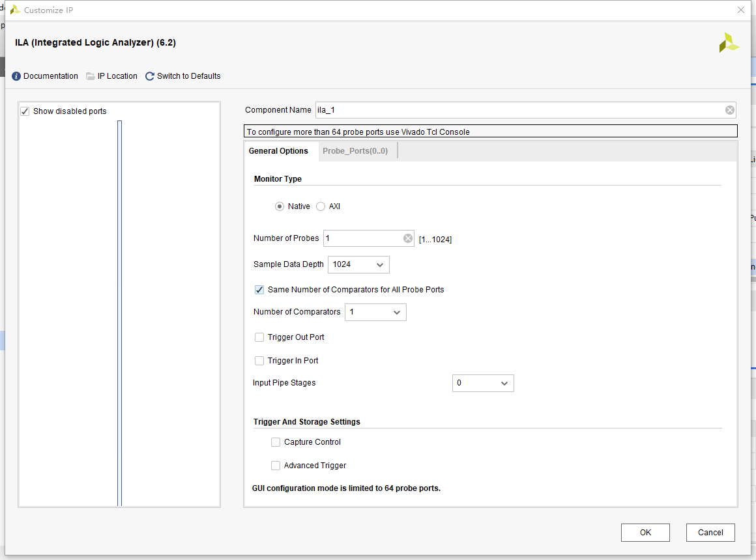Select the Native monitor type
The image size is (756, 560).
(x=280, y=206)
